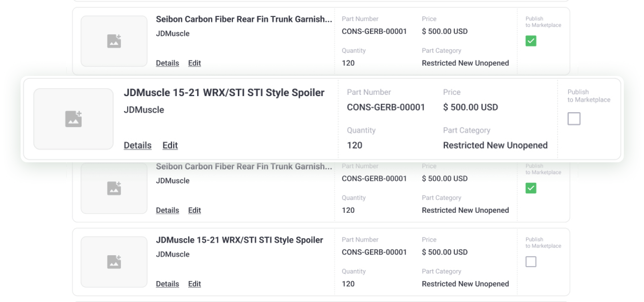Click the add-image icon in the enlarged highlighted card
This screenshot has width=644, height=302.
[x=73, y=119]
